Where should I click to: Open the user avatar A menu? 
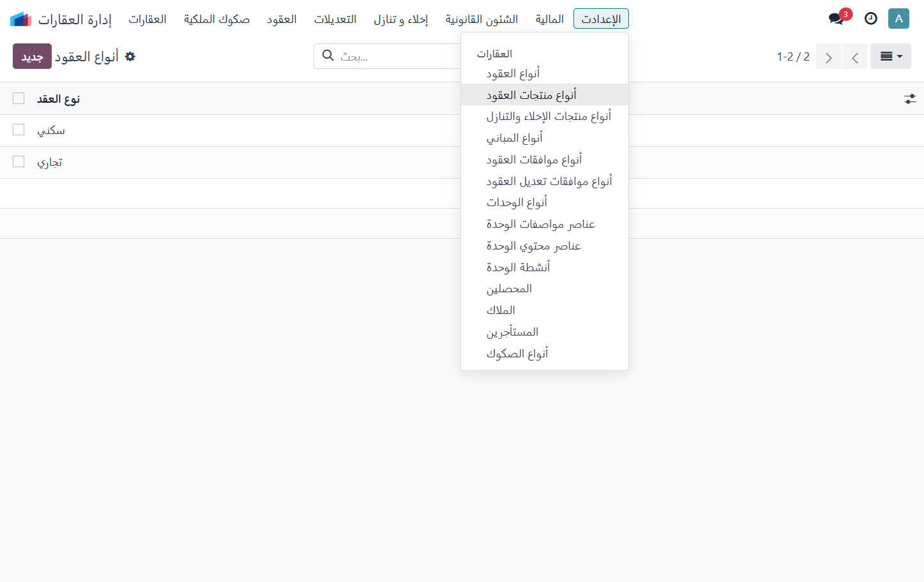pyautogui.click(x=898, y=19)
